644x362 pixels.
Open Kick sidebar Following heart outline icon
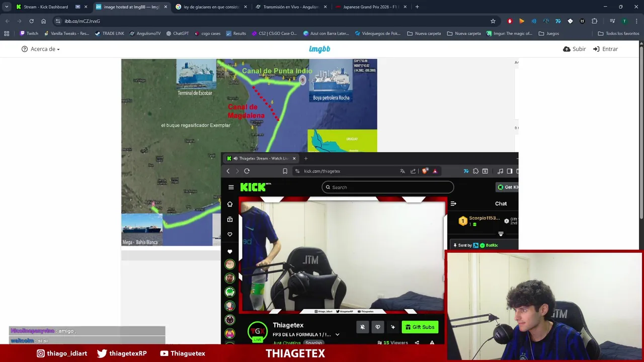point(230,234)
